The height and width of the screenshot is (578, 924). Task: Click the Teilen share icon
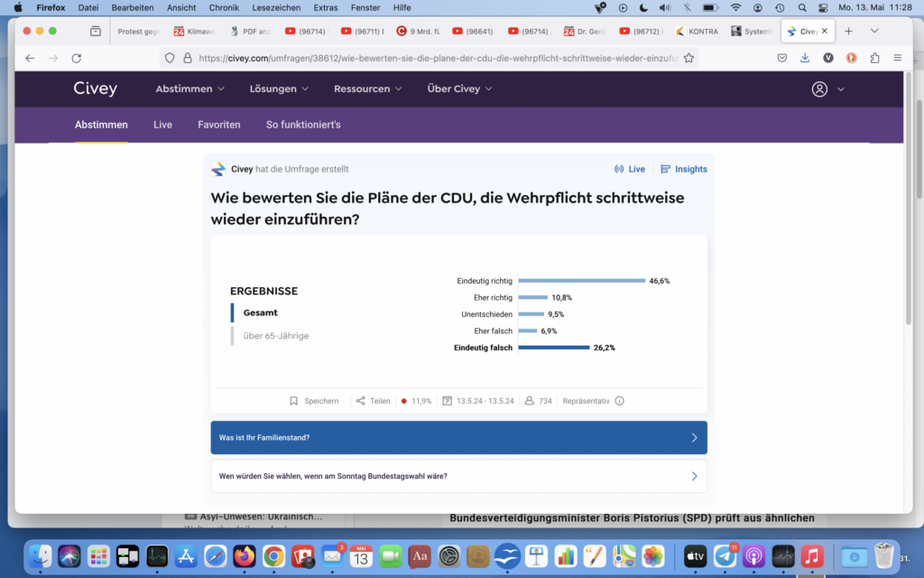coord(361,401)
